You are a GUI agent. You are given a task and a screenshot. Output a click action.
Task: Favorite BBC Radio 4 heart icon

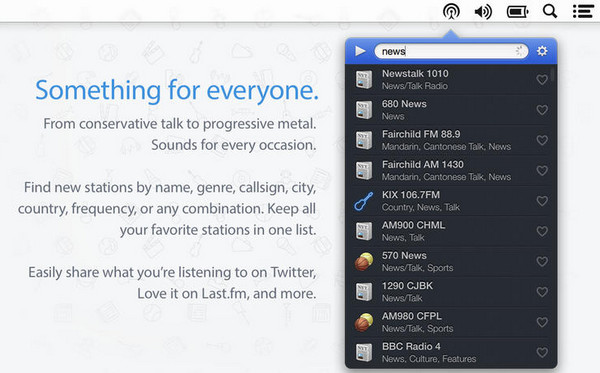point(542,352)
